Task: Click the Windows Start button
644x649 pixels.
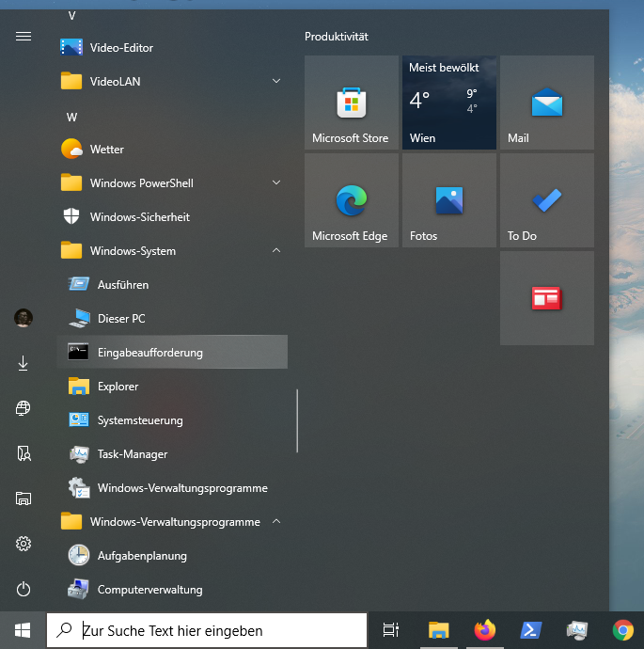Action: coord(23,630)
